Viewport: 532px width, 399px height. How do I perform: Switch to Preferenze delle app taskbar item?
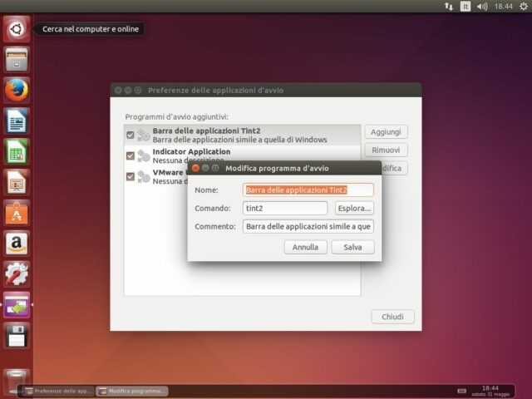[x=57, y=391]
